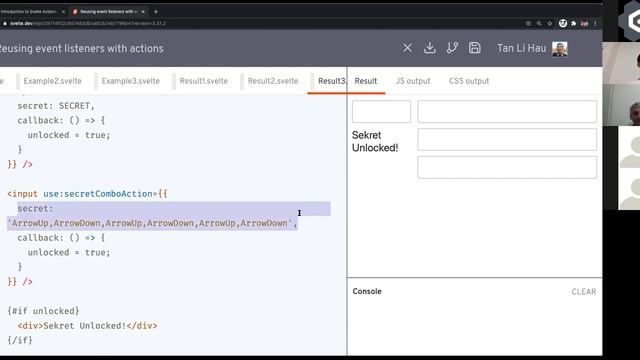This screenshot has width=640, height=360.
Task: Click the highlighted ArrowUp,ArrowDown string in code
Action: point(152,223)
